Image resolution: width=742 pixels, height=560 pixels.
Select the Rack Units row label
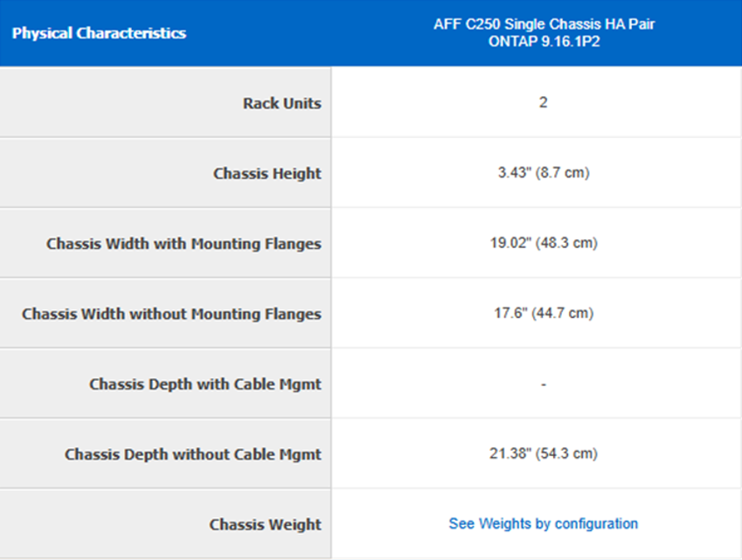pos(282,103)
